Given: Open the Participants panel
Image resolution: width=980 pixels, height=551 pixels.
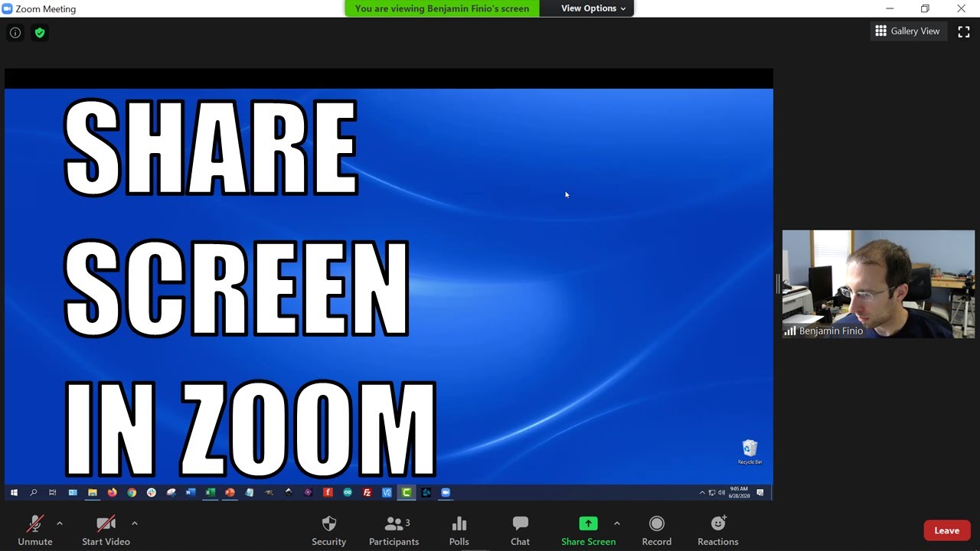Looking at the screenshot, I should (x=394, y=528).
